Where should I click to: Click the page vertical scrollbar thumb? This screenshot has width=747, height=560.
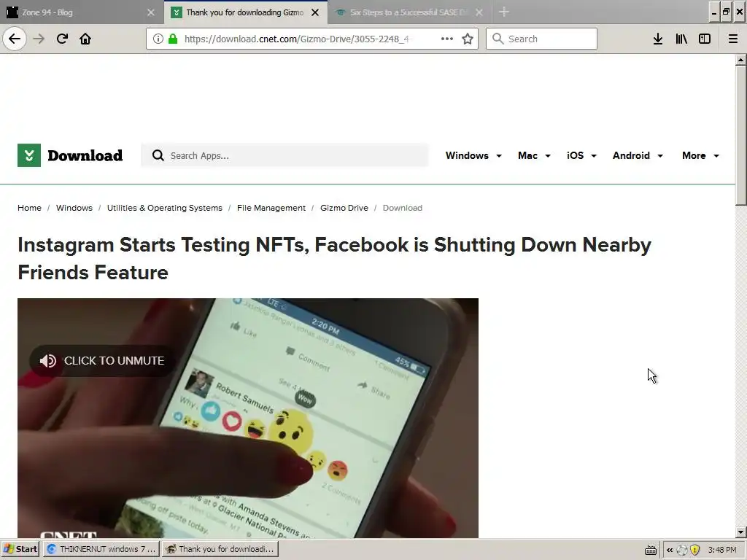coord(740,136)
